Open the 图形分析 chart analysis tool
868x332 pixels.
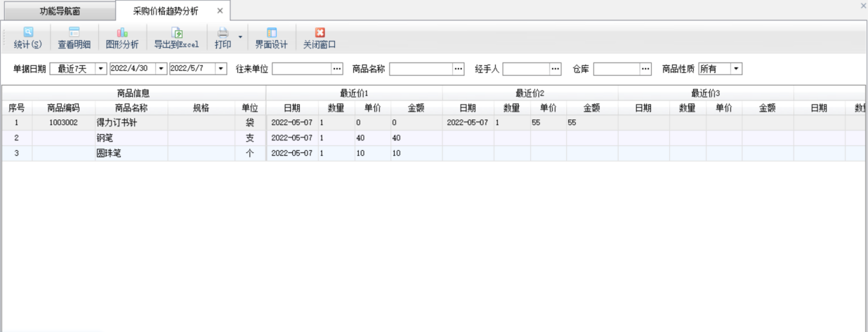(122, 33)
